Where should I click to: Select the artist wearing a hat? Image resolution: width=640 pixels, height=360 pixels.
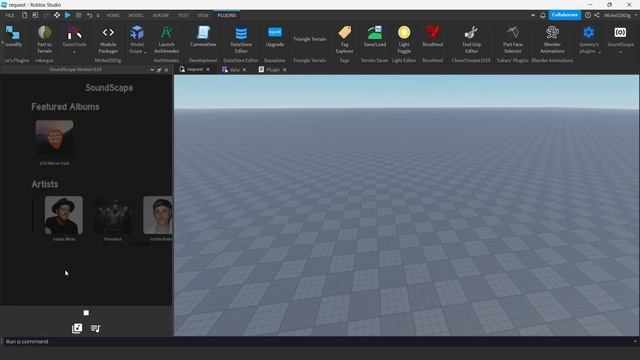pyautogui.click(x=64, y=215)
